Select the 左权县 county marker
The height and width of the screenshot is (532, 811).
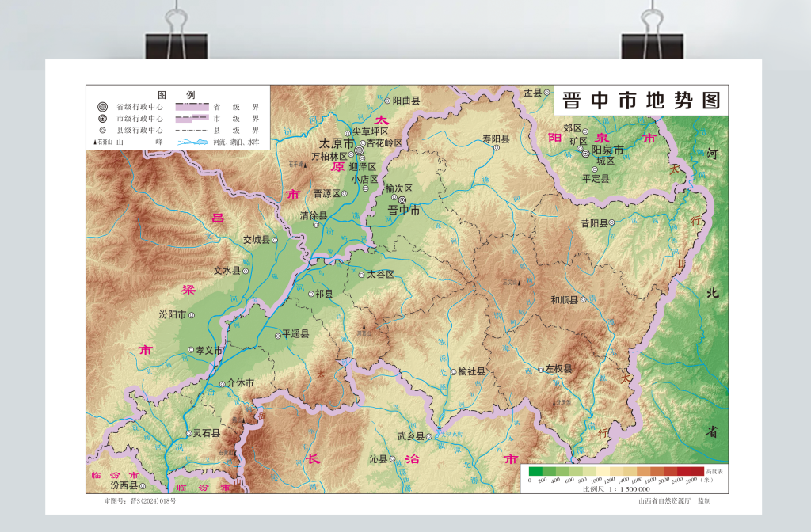click(x=539, y=369)
